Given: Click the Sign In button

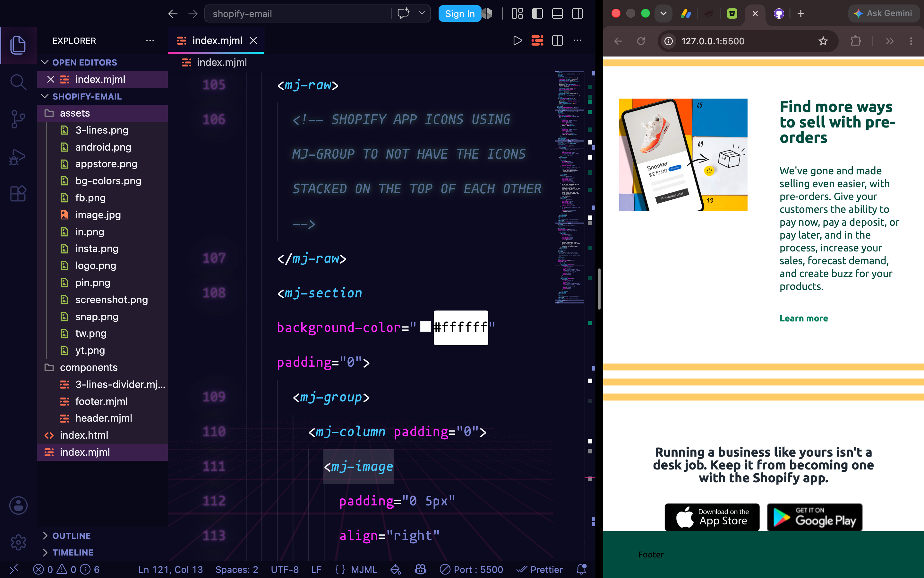Looking at the screenshot, I should point(459,14).
